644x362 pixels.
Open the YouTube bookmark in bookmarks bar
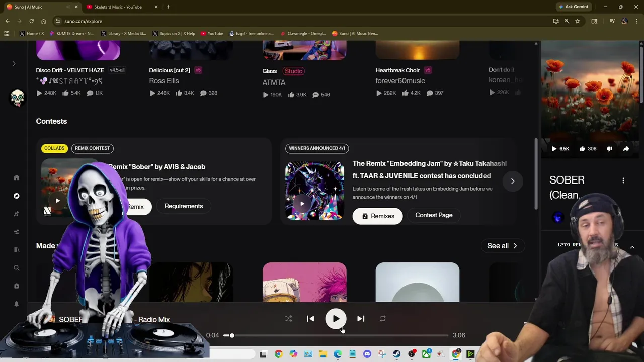(x=212, y=34)
